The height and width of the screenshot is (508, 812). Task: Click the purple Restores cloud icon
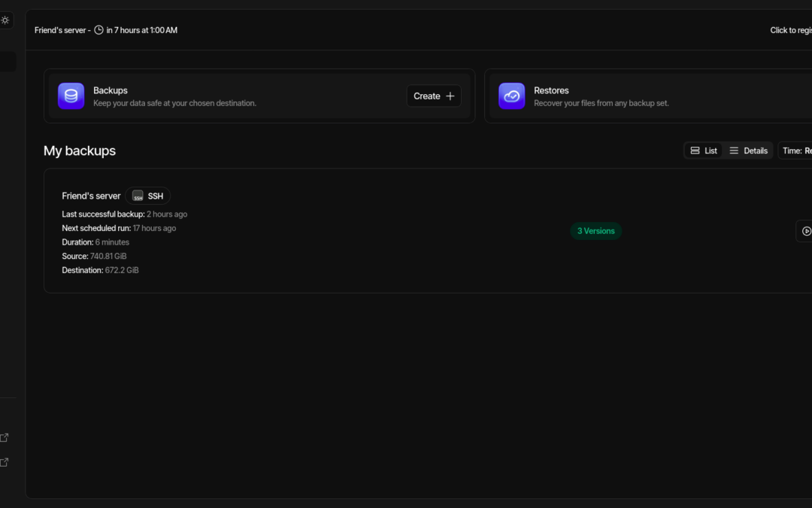click(512, 96)
